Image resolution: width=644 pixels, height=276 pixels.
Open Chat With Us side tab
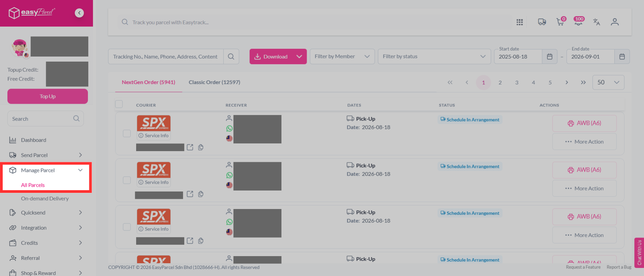click(639, 252)
